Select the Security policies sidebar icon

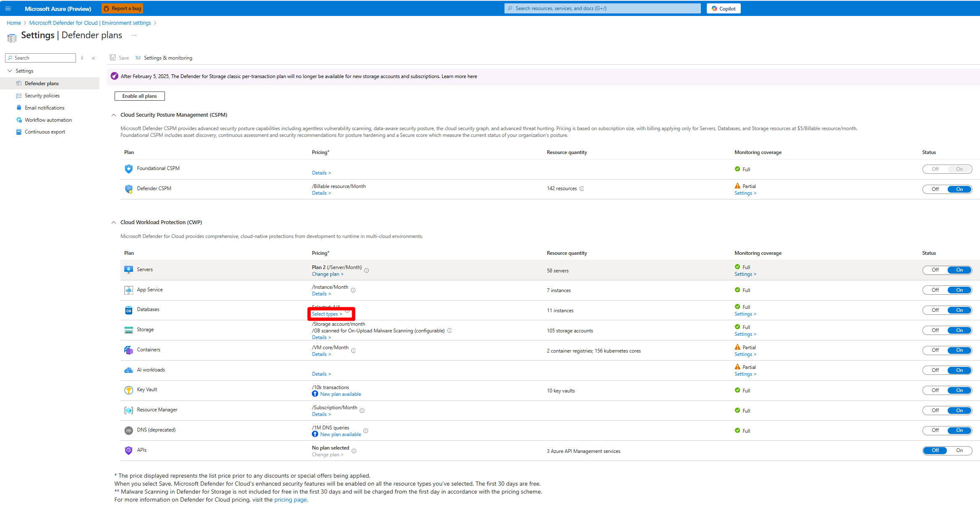tap(19, 95)
